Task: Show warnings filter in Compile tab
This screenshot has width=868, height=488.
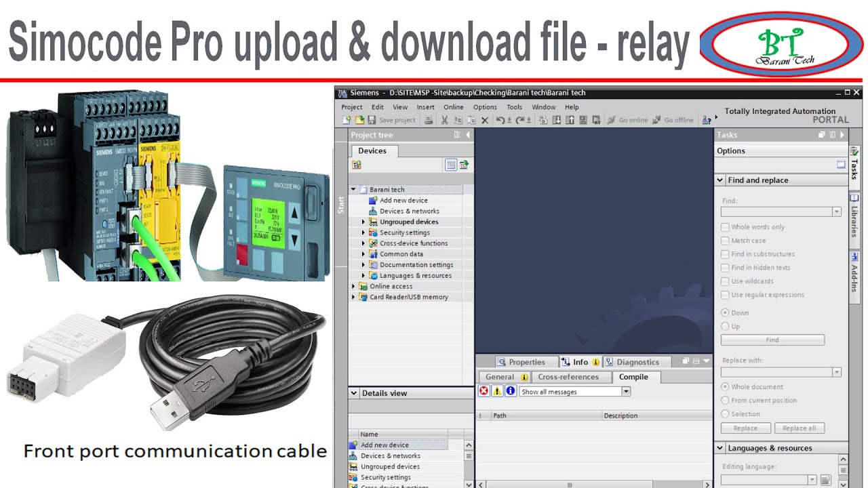Action: tap(498, 391)
